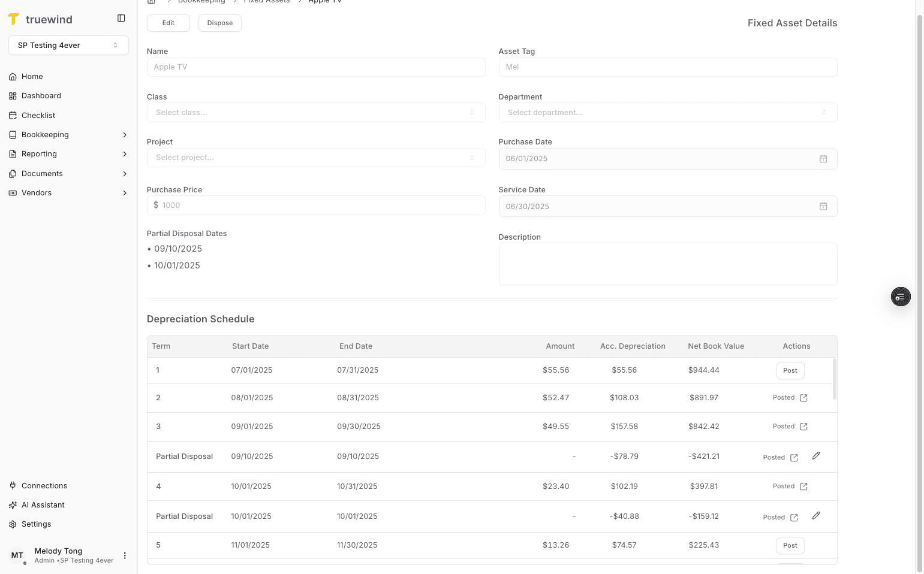924x574 pixels.
Task: Click the Dashboard icon in the sidebar
Action: 13,95
